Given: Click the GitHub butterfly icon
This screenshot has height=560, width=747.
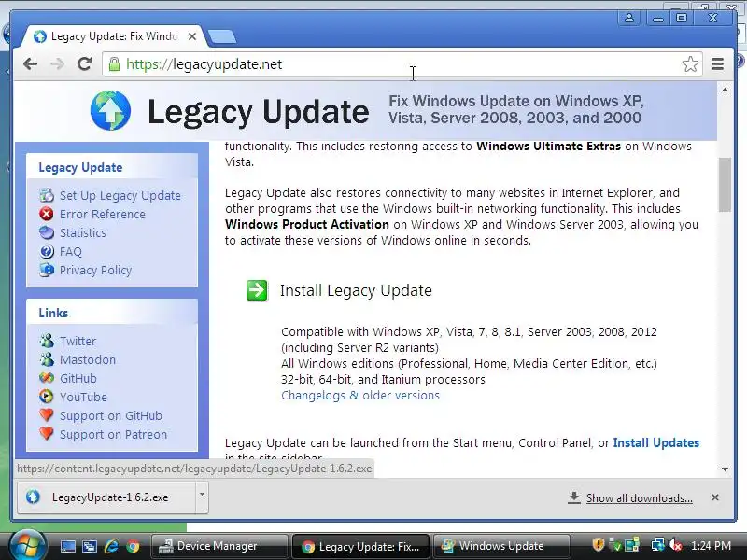Looking at the screenshot, I should click(46, 378).
